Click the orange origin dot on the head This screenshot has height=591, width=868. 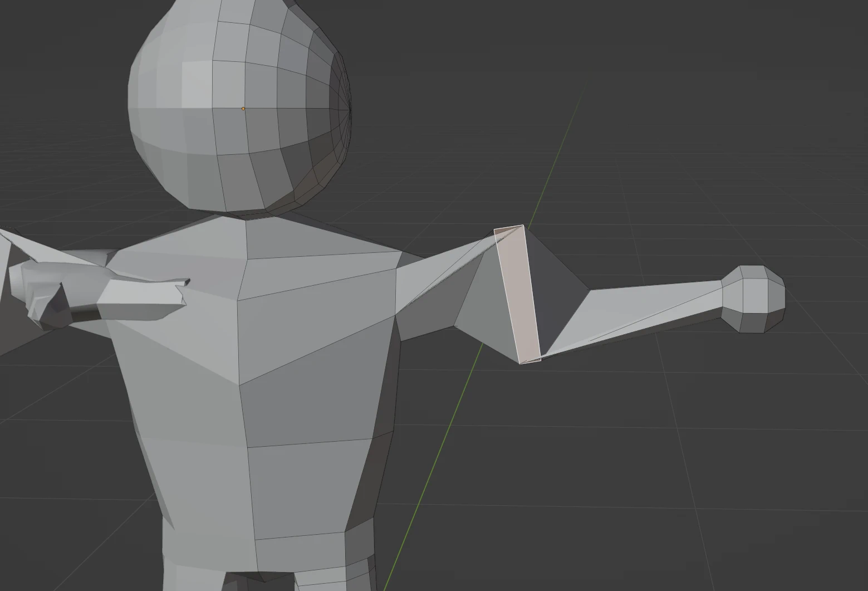pyautogui.click(x=242, y=107)
